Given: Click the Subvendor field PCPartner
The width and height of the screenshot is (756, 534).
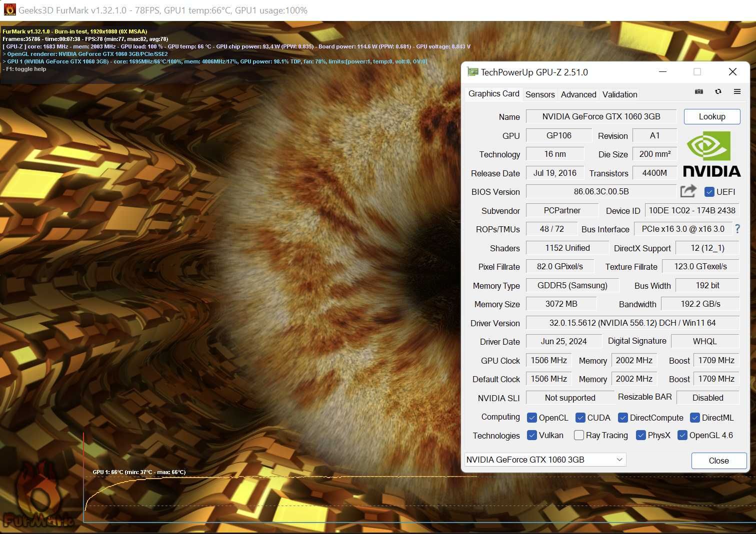Looking at the screenshot, I should pos(562,210).
